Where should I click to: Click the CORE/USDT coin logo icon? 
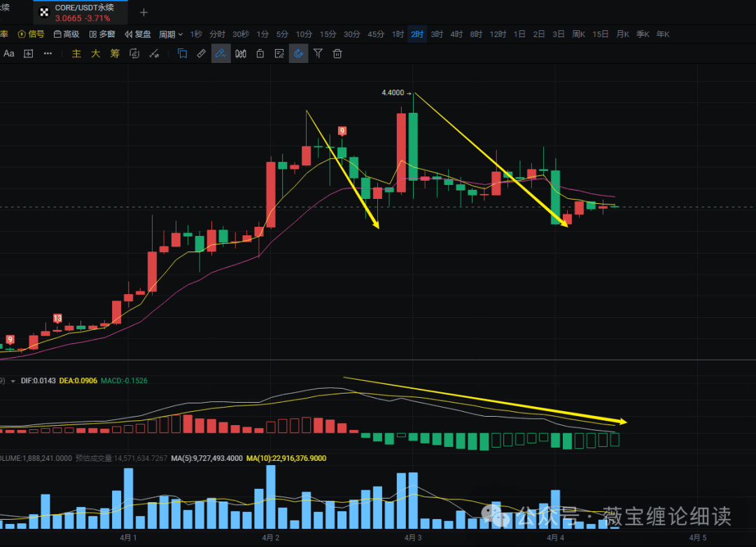tap(44, 13)
